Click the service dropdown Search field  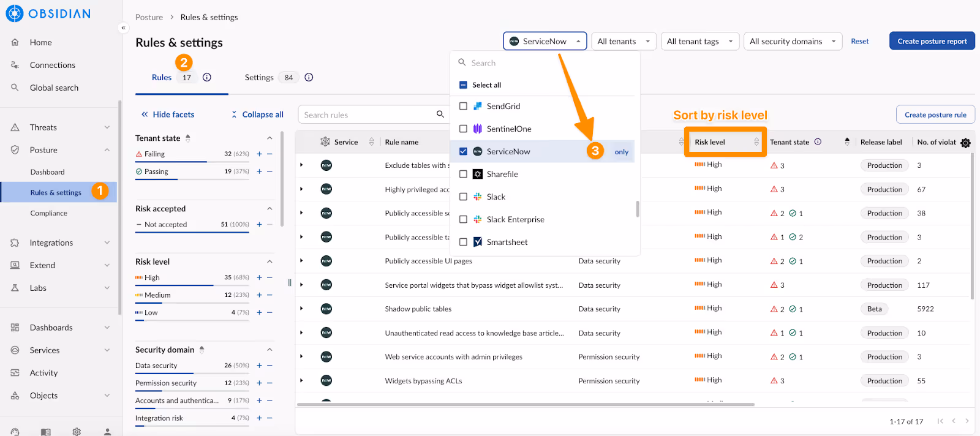click(545, 63)
